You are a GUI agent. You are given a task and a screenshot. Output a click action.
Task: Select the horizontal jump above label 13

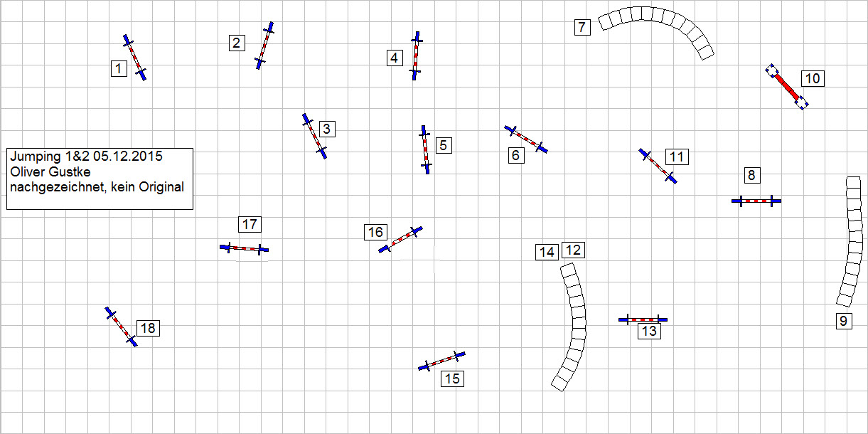643,319
